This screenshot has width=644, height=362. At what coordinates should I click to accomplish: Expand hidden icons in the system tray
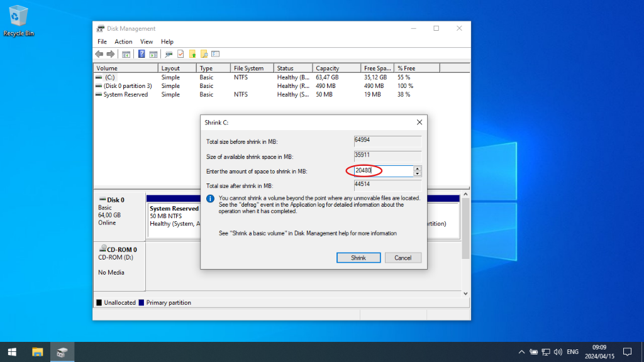(x=521, y=351)
